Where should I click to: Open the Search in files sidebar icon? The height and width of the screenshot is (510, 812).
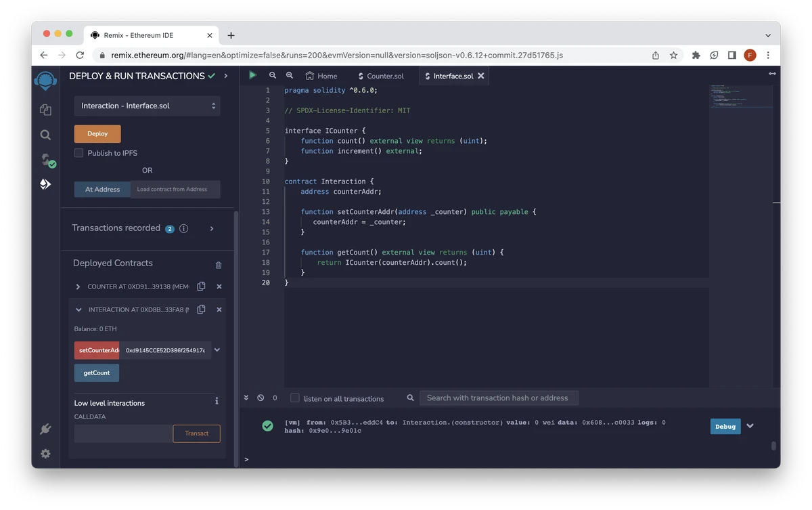[45, 135]
